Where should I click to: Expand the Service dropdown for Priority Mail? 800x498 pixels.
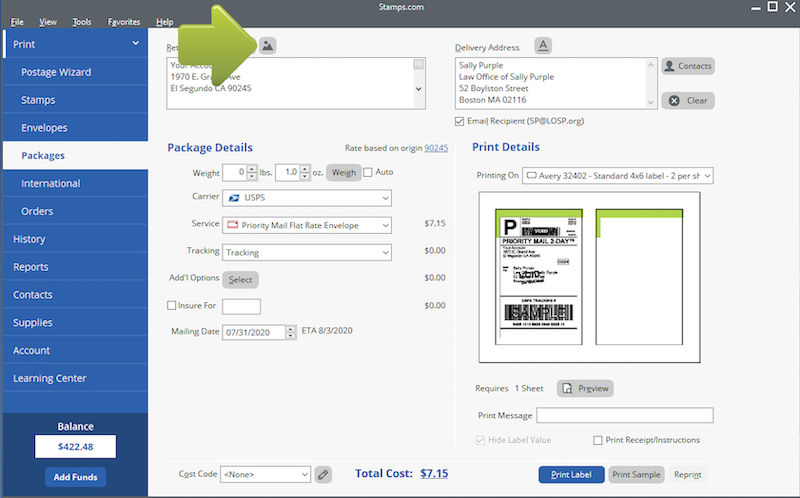pos(307,225)
